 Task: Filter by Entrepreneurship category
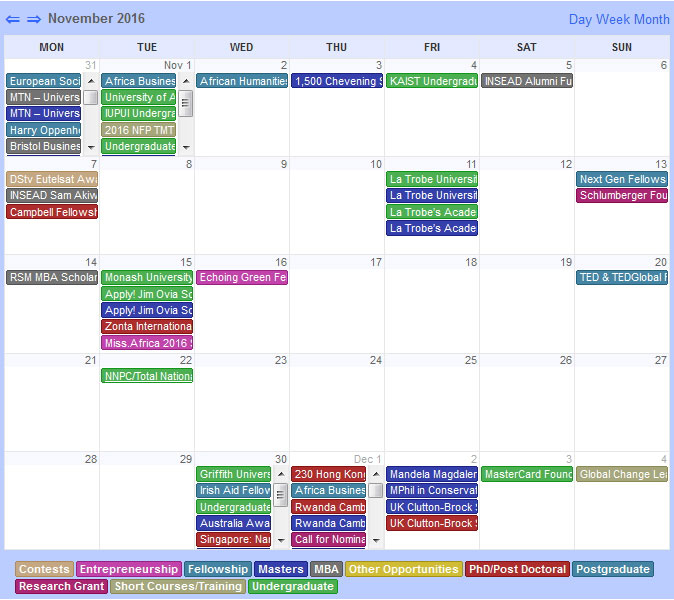click(x=129, y=569)
